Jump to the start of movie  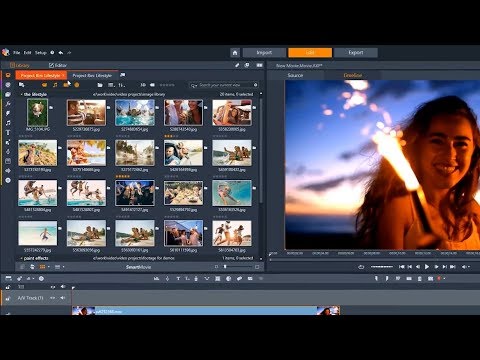[402, 267]
